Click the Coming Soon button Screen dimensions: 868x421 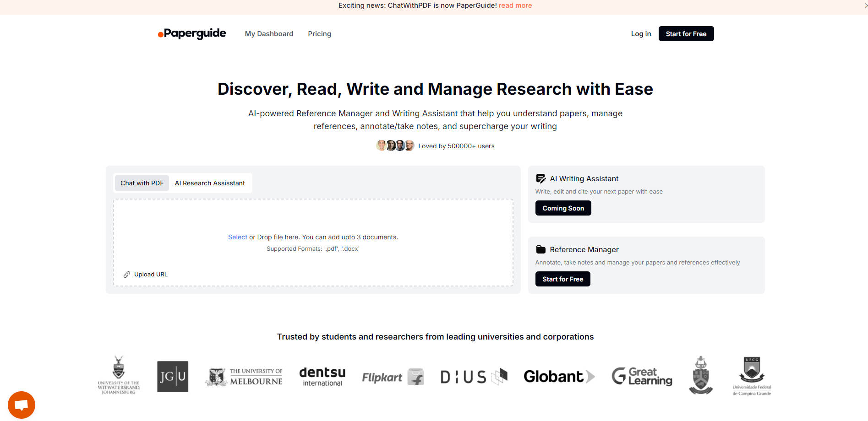coord(563,208)
